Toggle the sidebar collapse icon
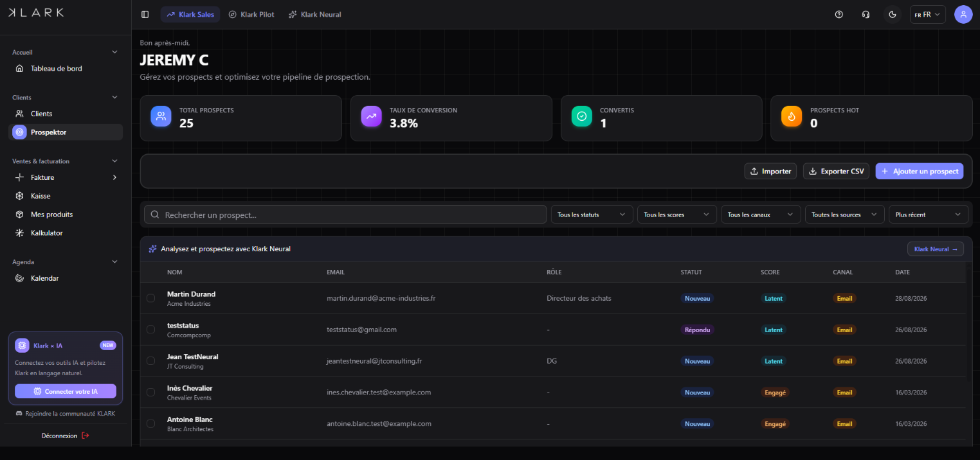The image size is (980, 460). pos(145,14)
